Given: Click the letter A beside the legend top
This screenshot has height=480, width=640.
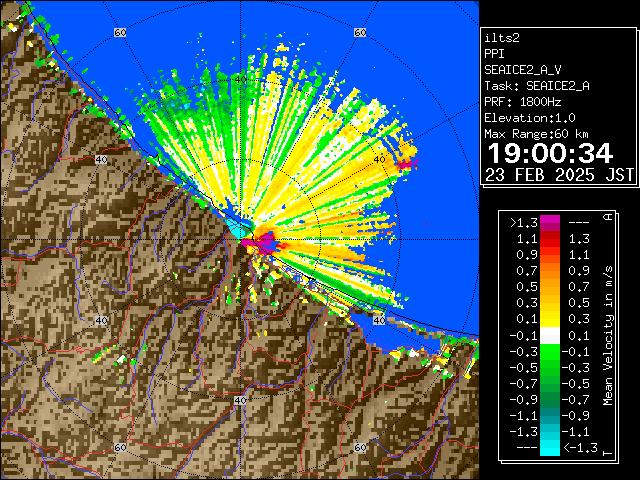Looking at the screenshot, I should pyautogui.click(x=608, y=217).
